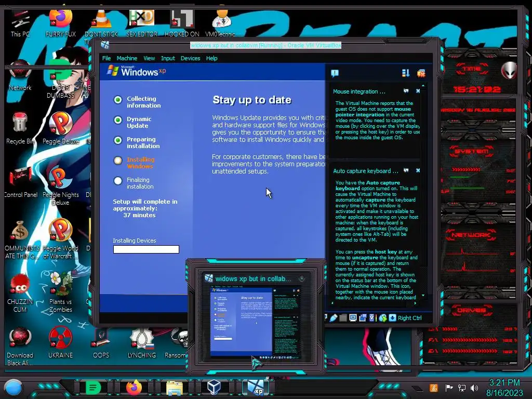Close the VM taskbar preview thumbnail
The height and width of the screenshot is (399, 532).
pyautogui.click(x=302, y=278)
